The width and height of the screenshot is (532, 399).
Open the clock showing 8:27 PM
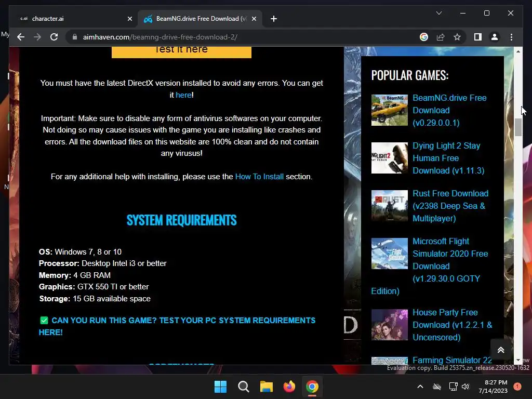click(x=493, y=387)
